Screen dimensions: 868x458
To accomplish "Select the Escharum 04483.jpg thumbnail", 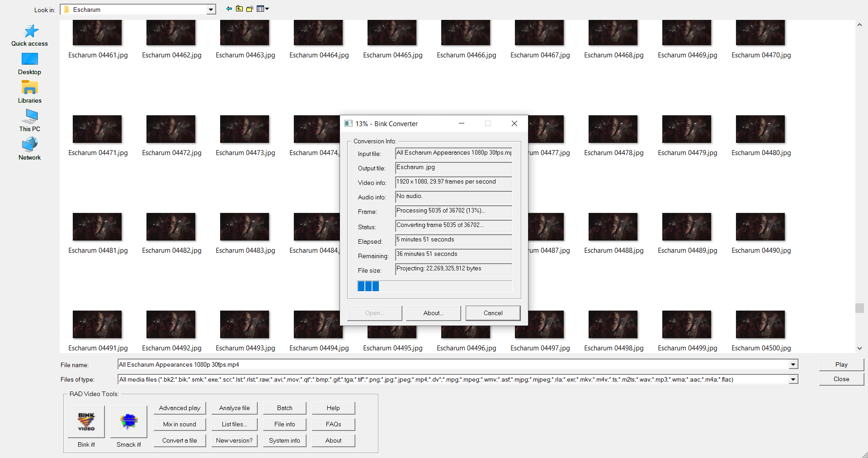I will pos(245,227).
